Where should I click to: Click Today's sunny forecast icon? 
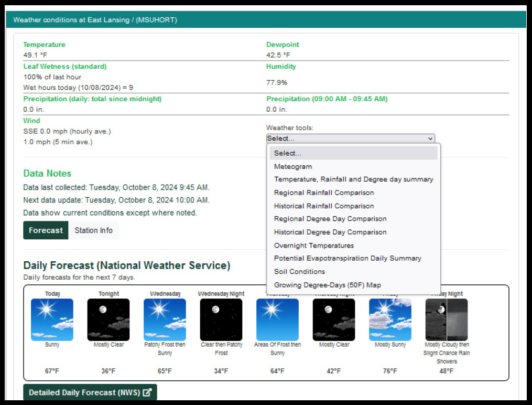click(52, 319)
